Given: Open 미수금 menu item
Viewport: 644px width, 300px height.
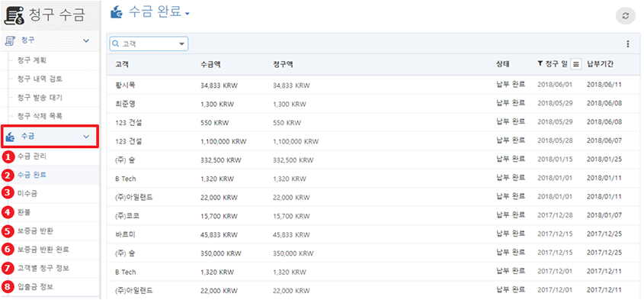Looking at the screenshot, I should tap(27, 193).
